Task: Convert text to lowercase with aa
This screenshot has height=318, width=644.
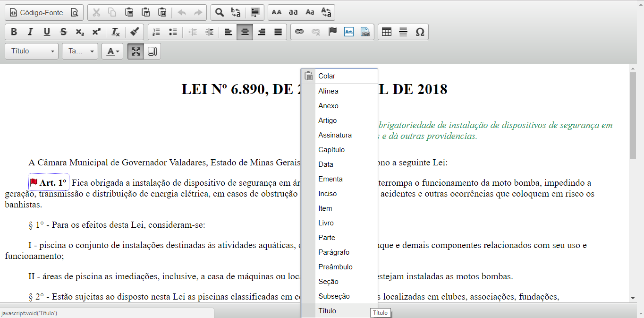Action: [x=293, y=13]
